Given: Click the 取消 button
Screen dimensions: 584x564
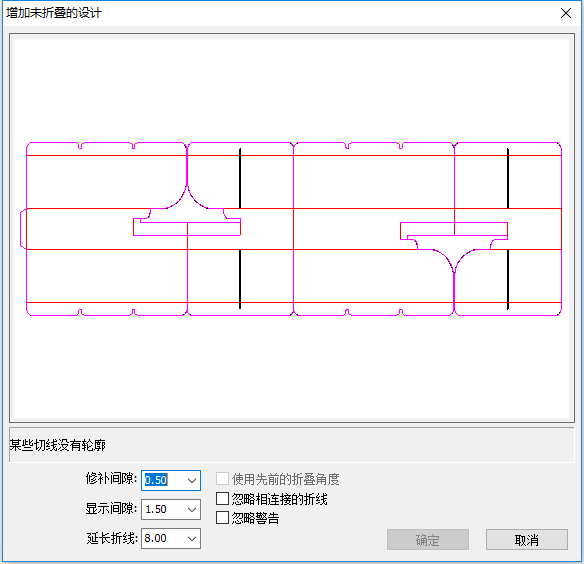Looking at the screenshot, I should [x=527, y=539].
